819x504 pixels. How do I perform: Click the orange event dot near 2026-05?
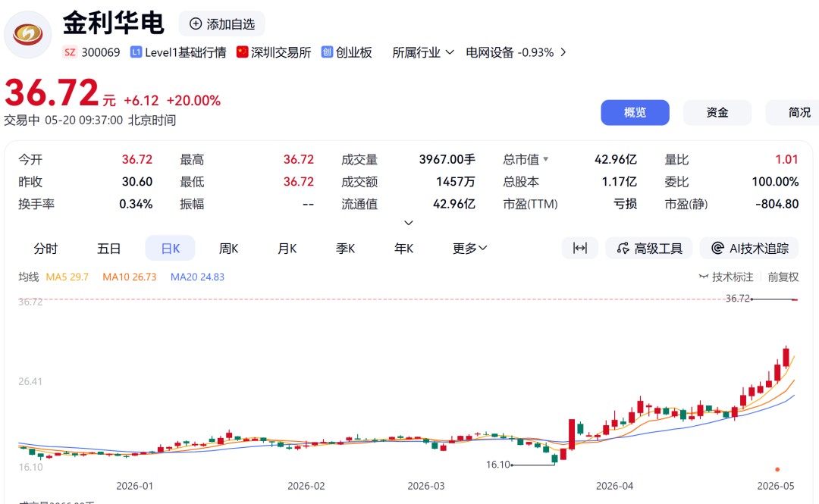coord(777,470)
